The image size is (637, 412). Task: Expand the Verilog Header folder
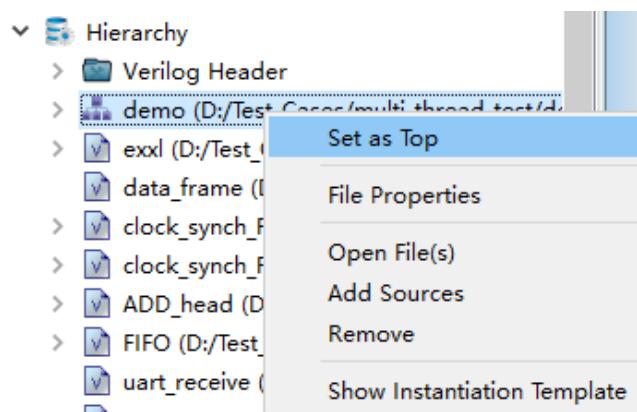pyautogui.click(x=58, y=71)
